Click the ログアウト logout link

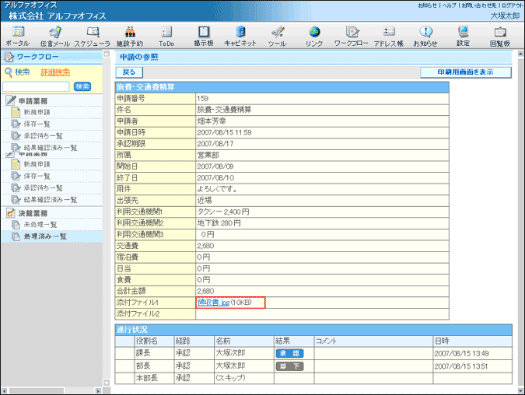tap(511, 5)
